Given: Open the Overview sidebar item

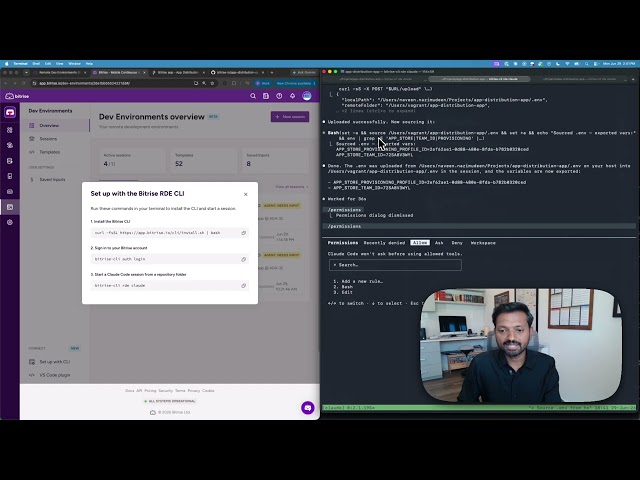Looking at the screenshot, I should tap(55, 126).
